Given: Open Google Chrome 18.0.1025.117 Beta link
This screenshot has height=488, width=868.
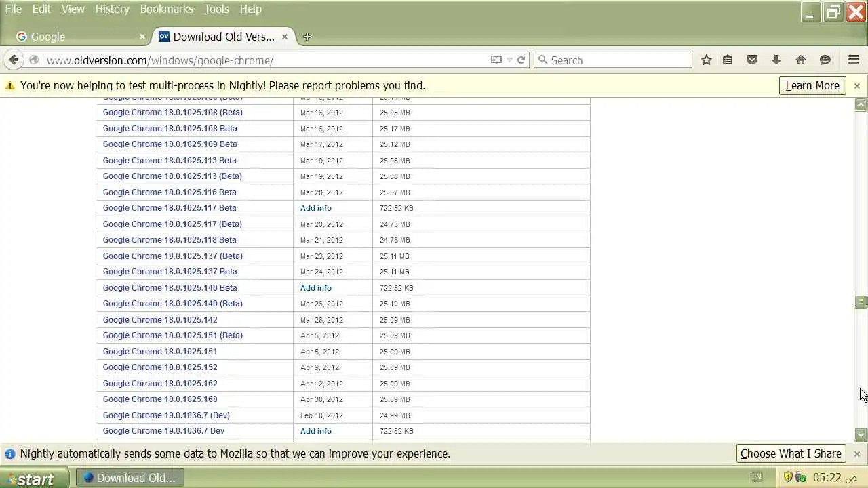Looking at the screenshot, I should [x=170, y=208].
